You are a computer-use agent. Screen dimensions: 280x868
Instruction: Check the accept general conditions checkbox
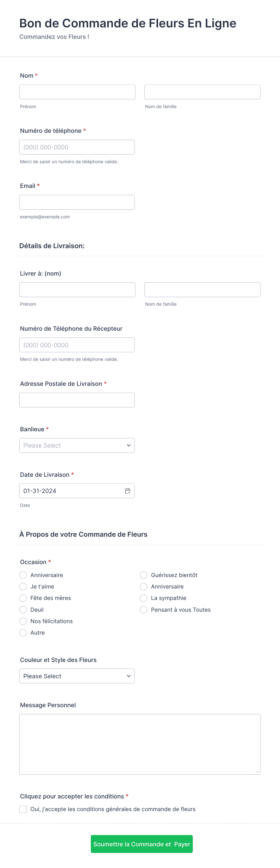[x=23, y=809]
